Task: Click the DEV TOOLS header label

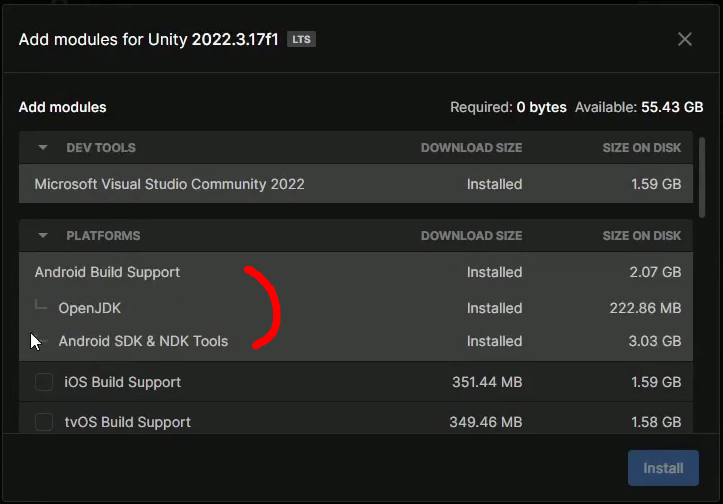Action: coord(101,148)
